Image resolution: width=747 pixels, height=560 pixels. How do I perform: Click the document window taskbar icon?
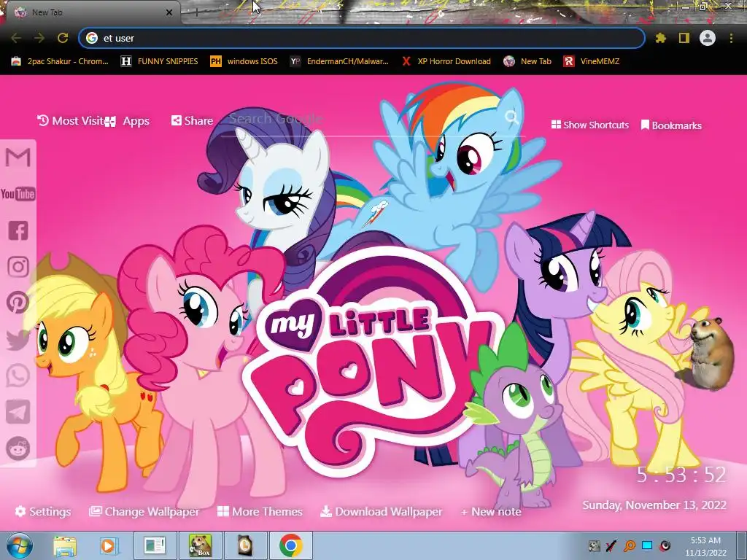(155, 545)
